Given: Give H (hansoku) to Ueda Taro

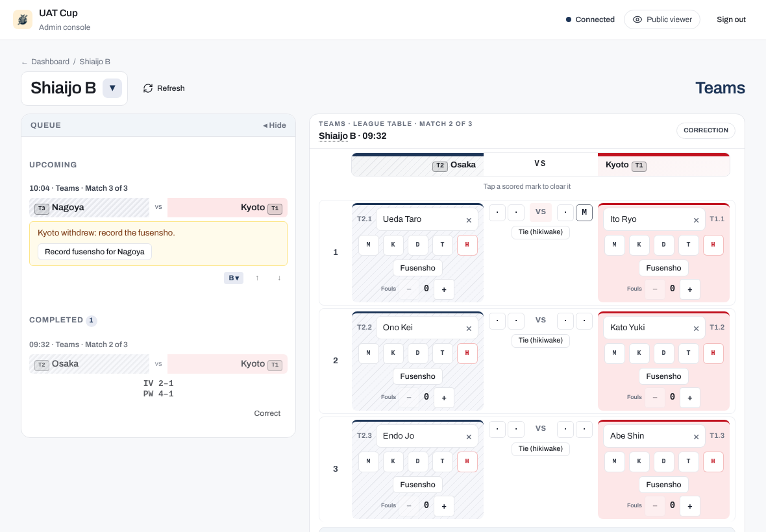Looking at the screenshot, I should pos(467,245).
